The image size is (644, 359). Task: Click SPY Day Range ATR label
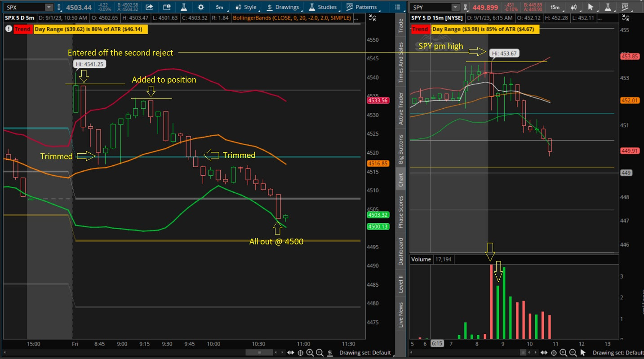pyautogui.click(x=485, y=29)
